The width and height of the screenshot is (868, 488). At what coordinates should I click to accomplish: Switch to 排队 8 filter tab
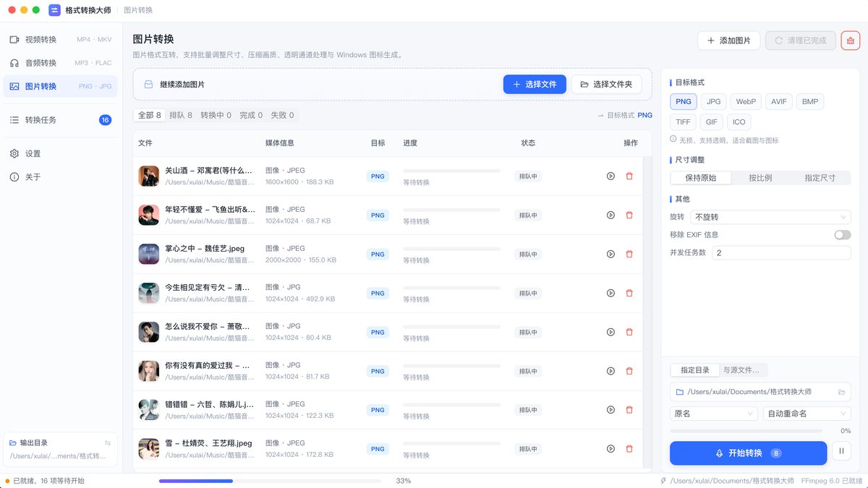click(181, 115)
